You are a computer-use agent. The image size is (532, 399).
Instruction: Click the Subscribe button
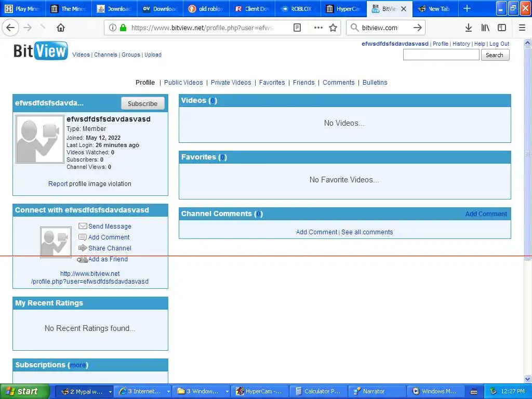click(x=142, y=103)
